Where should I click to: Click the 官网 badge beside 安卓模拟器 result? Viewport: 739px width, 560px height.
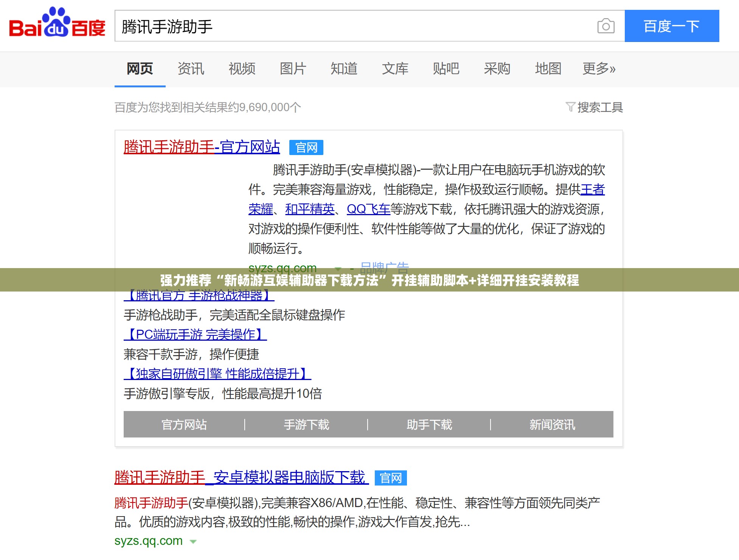[x=391, y=478]
